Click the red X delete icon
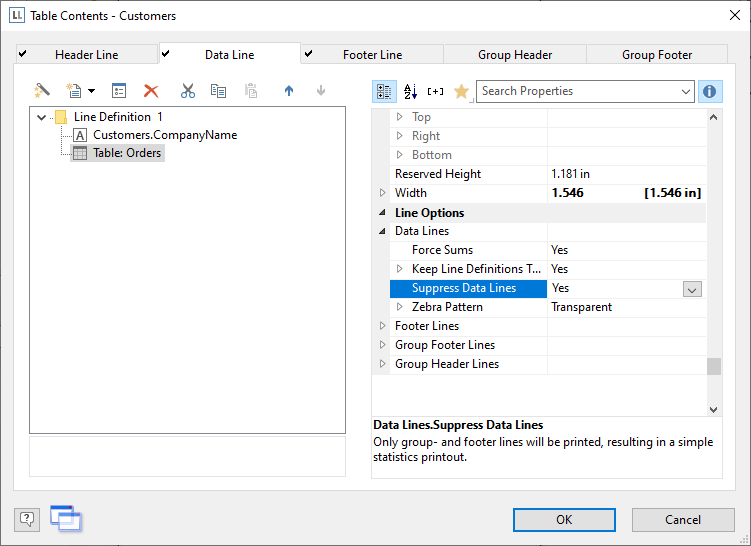751x546 pixels. tap(151, 91)
